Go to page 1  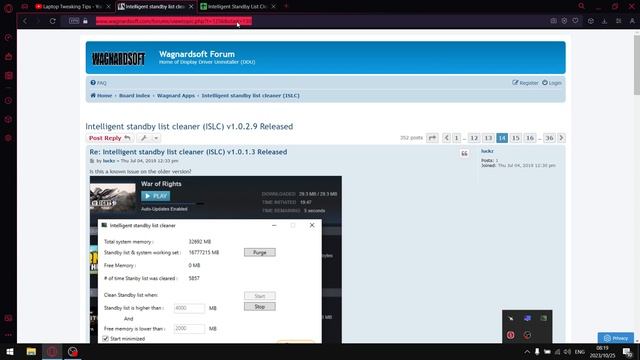pyautogui.click(x=457, y=138)
